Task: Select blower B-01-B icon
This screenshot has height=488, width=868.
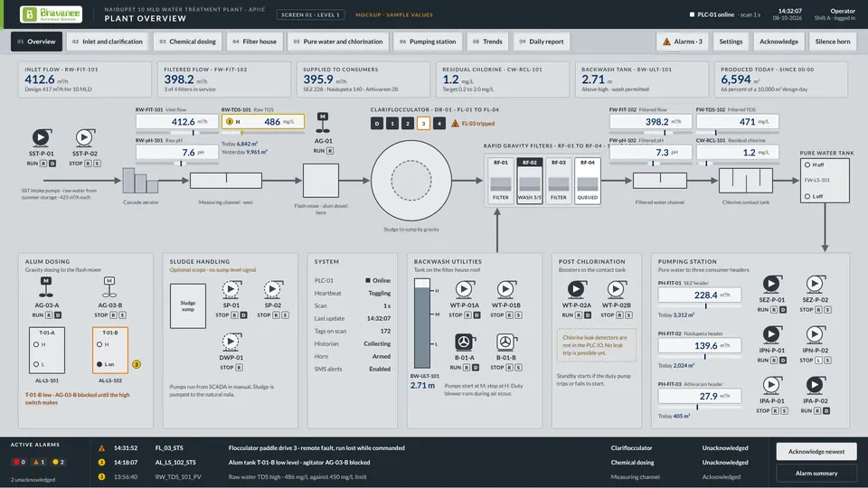Action: click(505, 343)
